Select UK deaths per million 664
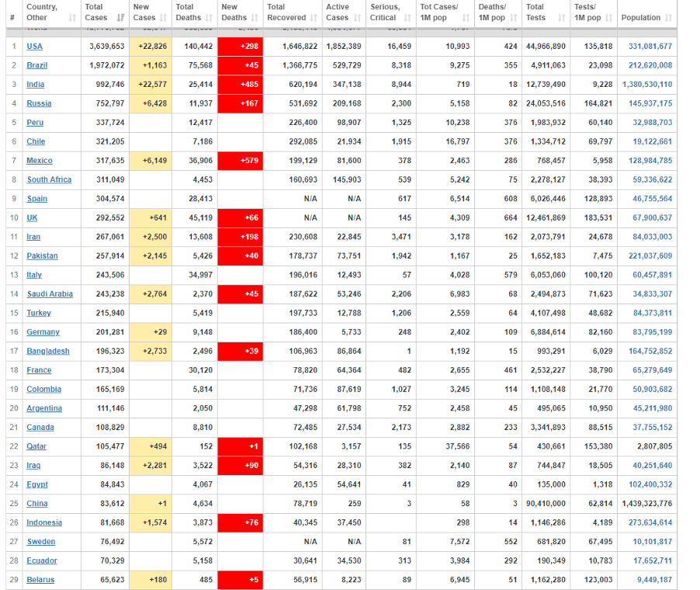 click(511, 218)
